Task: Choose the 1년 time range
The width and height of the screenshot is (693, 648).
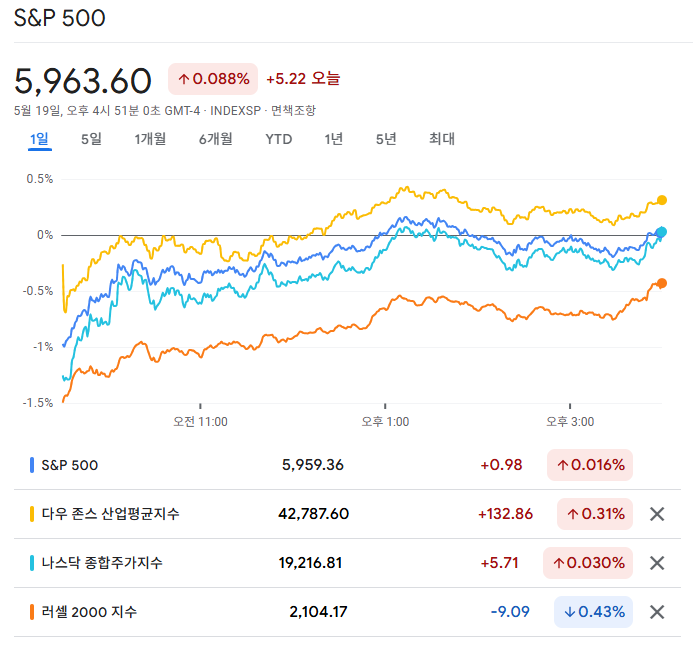Action: (x=334, y=139)
